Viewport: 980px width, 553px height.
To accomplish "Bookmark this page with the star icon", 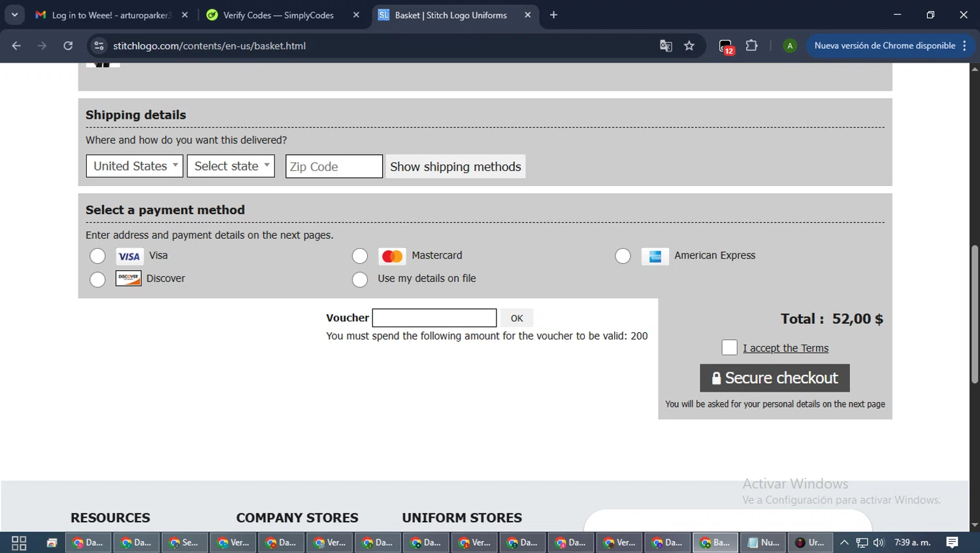I will click(x=689, y=46).
